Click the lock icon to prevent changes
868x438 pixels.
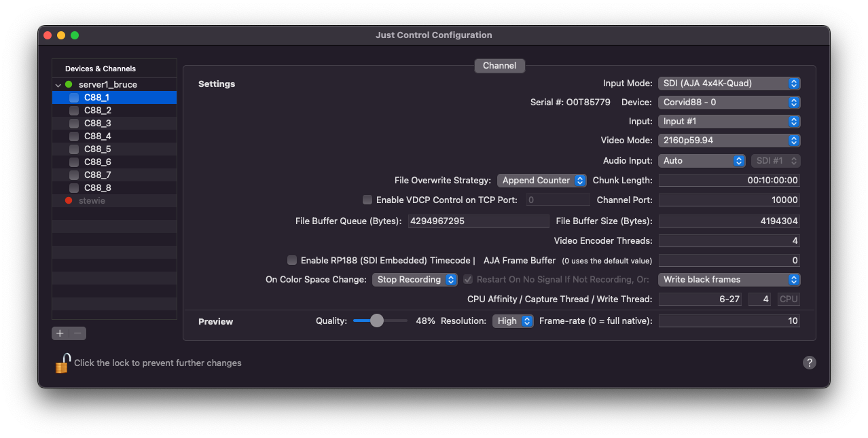pos(62,363)
